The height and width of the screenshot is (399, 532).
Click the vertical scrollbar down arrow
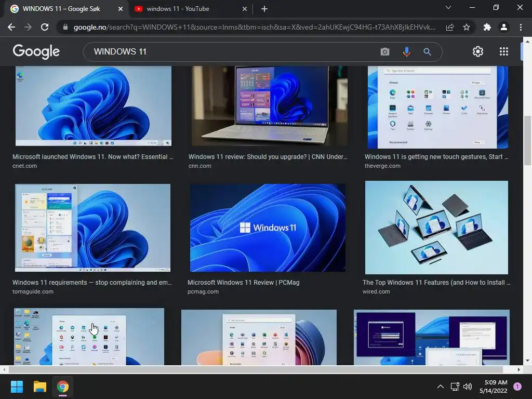527,361
